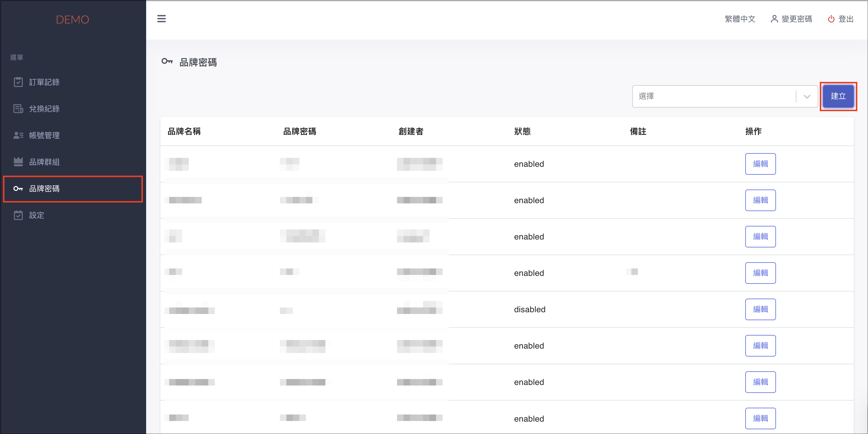Click the 品牌密碼 column header

(x=300, y=131)
